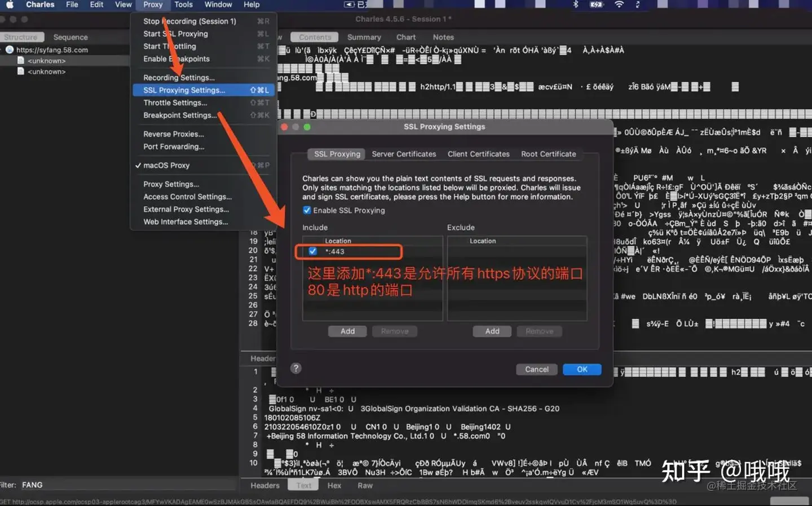Select the https://syfang.58.com tree node
The image size is (812, 506).
click(x=52, y=50)
